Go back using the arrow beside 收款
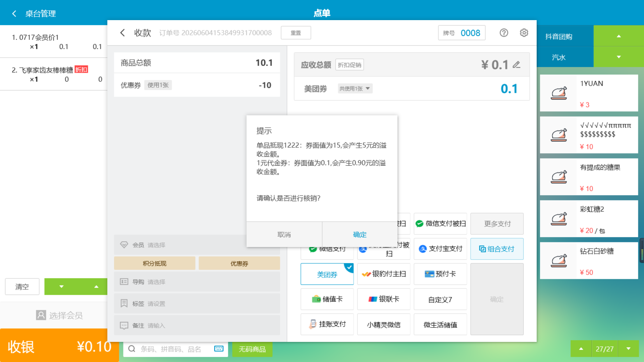The width and height of the screenshot is (644, 362). pyautogui.click(x=122, y=33)
